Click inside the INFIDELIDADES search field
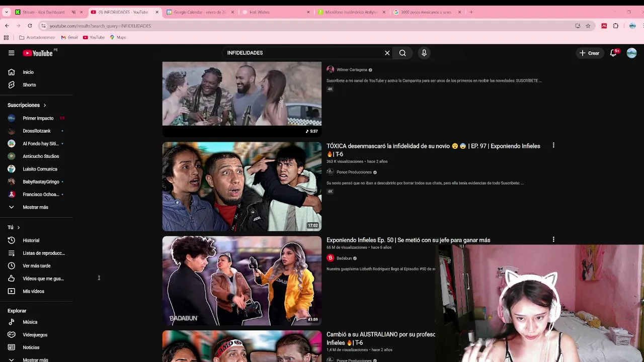Screen dimensions: 644x362 (x=302, y=53)
